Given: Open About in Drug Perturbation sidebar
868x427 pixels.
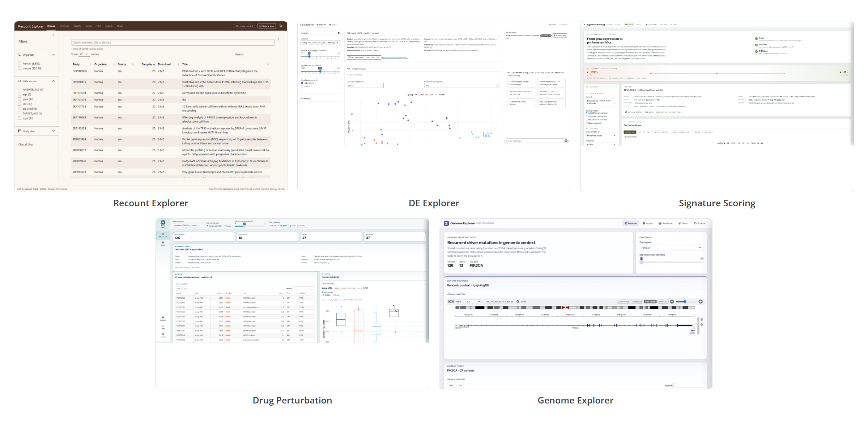Looking at the screenshot, I should 163,244.
